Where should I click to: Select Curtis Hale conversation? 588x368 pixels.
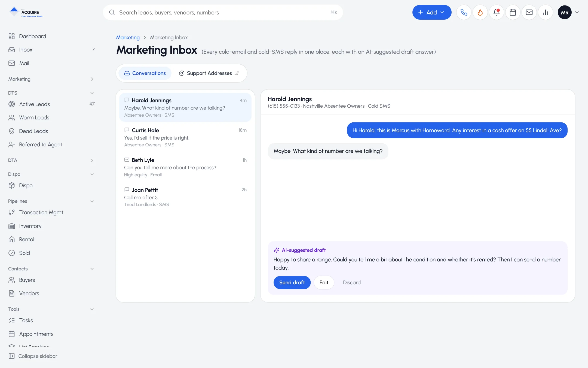pyautogui.click(x=185, y=137)
